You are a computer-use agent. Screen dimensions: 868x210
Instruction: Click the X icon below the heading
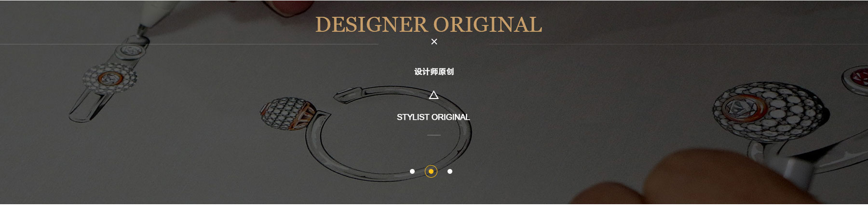pyautogui.click(x=434, y=42)
